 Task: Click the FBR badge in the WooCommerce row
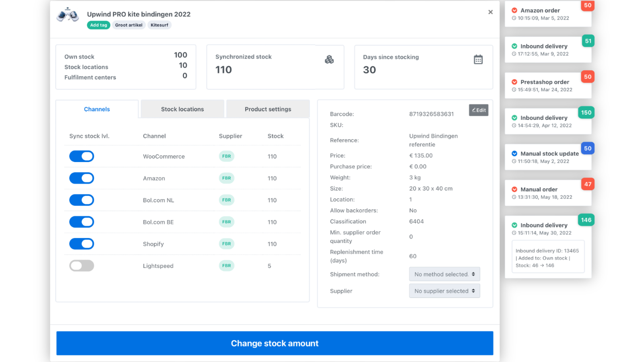(x=227, y=156)
